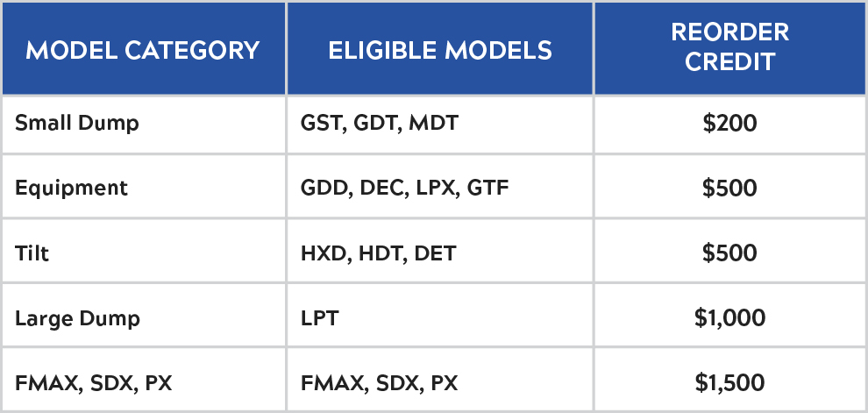
Task: Click the word MODELS in the header
Action: 498,50
